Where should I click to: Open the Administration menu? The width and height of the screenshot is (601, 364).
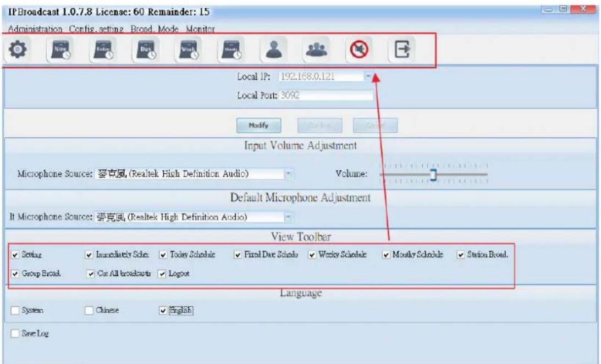coord(35,29)
